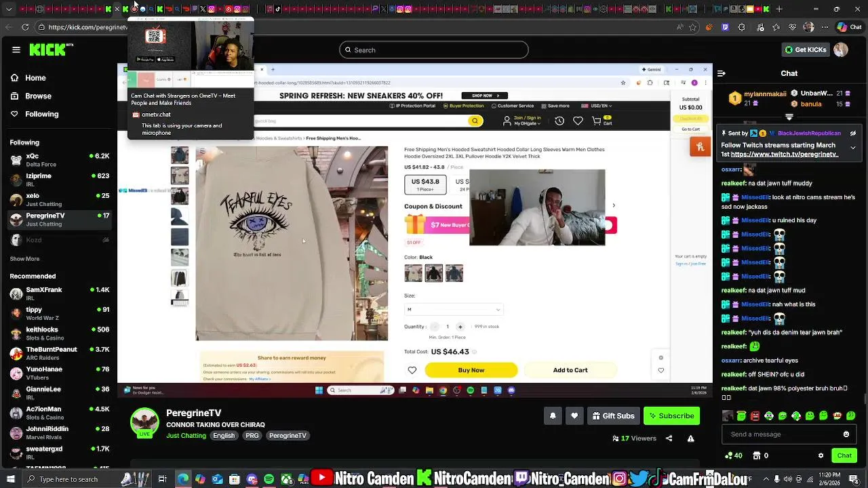Image resolution: width=868 pixels, height=488 pixels.
Task: Open chat settings gear icon
Action: tap(821, 455)
